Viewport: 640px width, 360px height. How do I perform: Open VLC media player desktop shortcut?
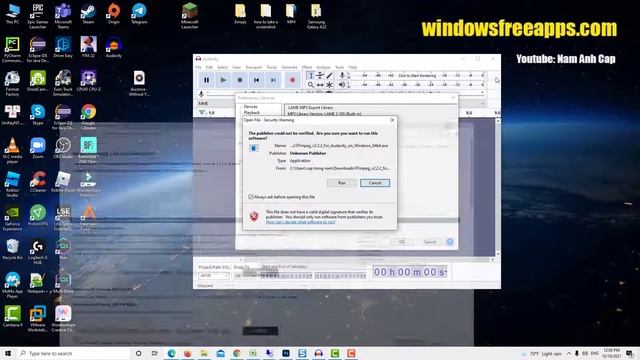tap(12, 151)
